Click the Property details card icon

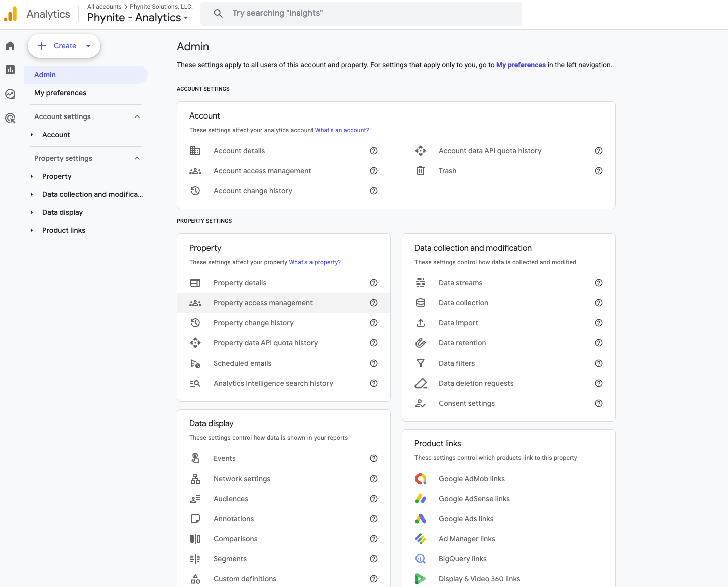coord(195,283)
